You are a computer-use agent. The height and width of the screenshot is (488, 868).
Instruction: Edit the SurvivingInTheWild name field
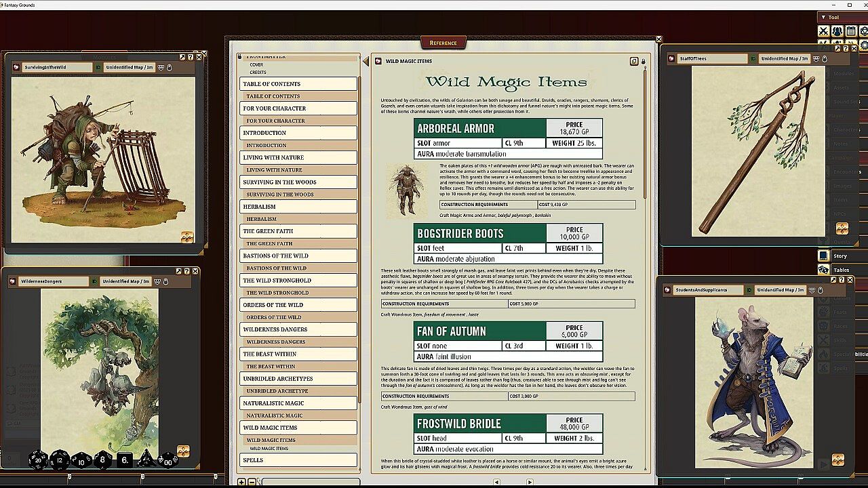click(57, 68)
